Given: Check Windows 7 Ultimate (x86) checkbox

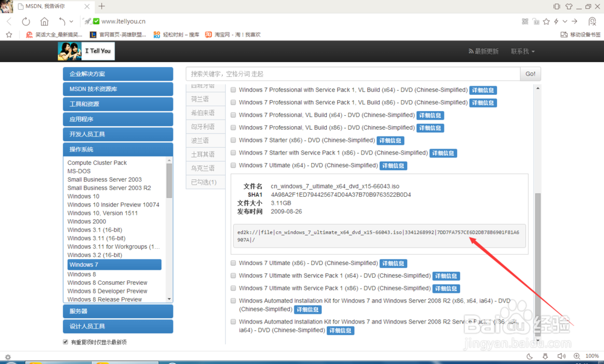Looking at the screenshot, I should (x=233, y=263).
